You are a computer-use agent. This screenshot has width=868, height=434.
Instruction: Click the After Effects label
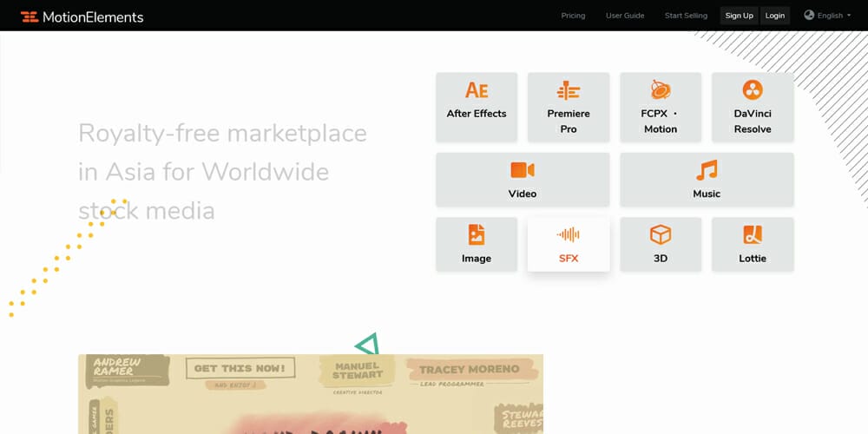[x=476, y=114]
